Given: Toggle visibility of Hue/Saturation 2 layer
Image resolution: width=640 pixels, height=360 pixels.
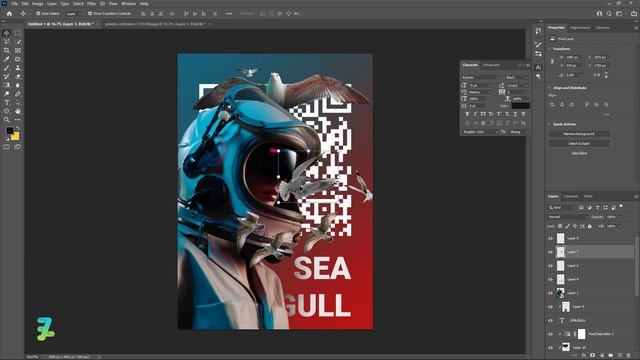Looking at the screenshot, I should pos(550,334).
